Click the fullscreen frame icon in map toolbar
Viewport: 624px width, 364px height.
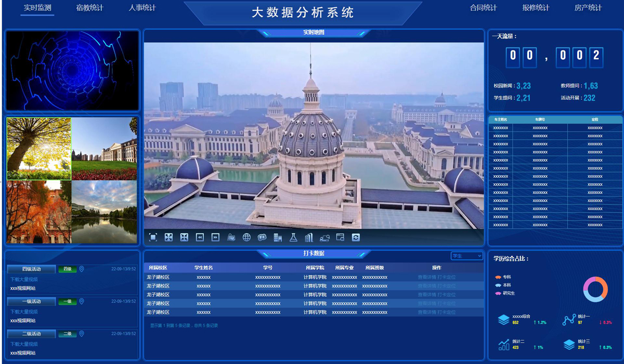click(x=153, y=237)
